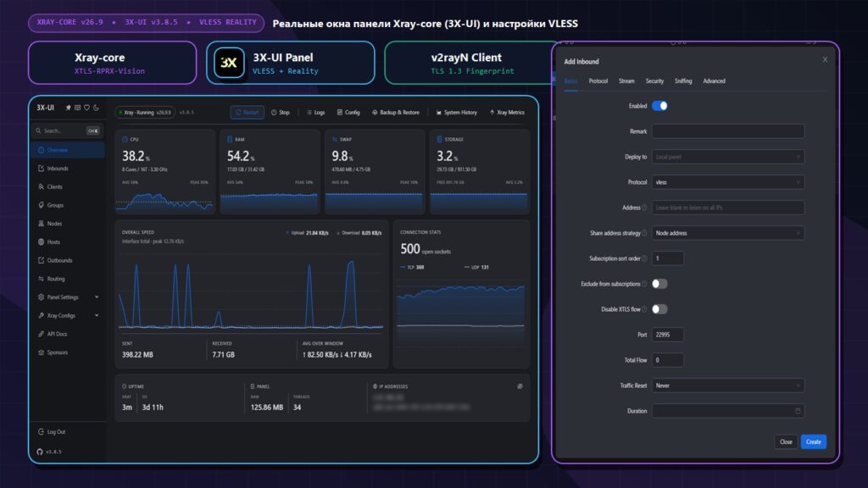Click the layout icon beside the pin icon

[x=77, y=108]
